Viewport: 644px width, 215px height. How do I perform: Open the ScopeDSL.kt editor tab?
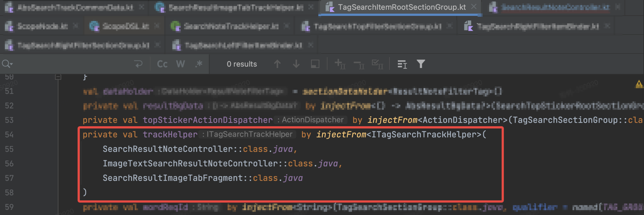(126, 26)
